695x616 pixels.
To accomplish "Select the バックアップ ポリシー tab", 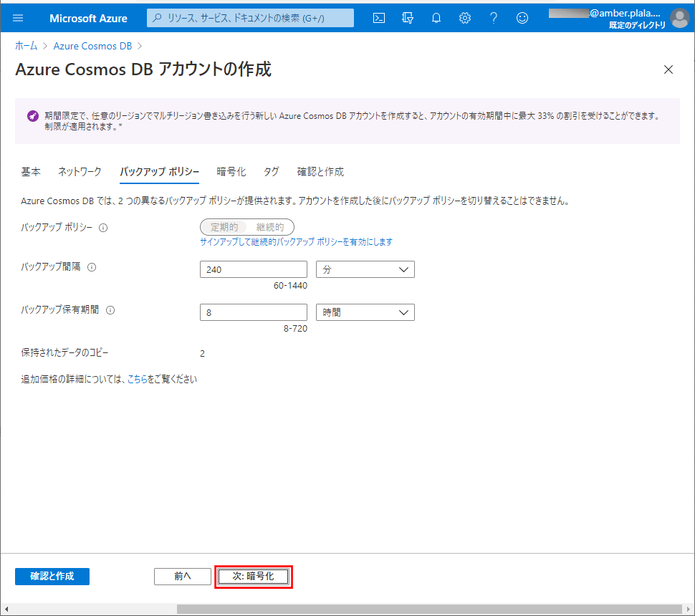I will [160, 172].
